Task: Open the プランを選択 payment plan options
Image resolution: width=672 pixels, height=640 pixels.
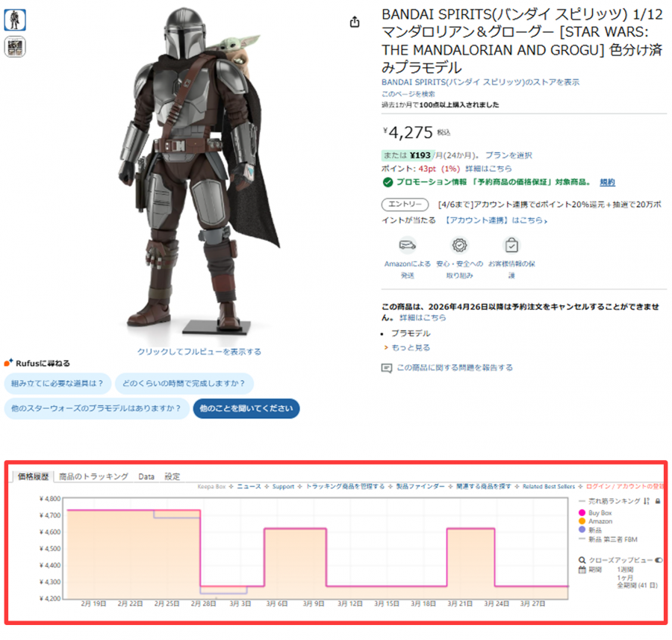Action: [508, 155]
